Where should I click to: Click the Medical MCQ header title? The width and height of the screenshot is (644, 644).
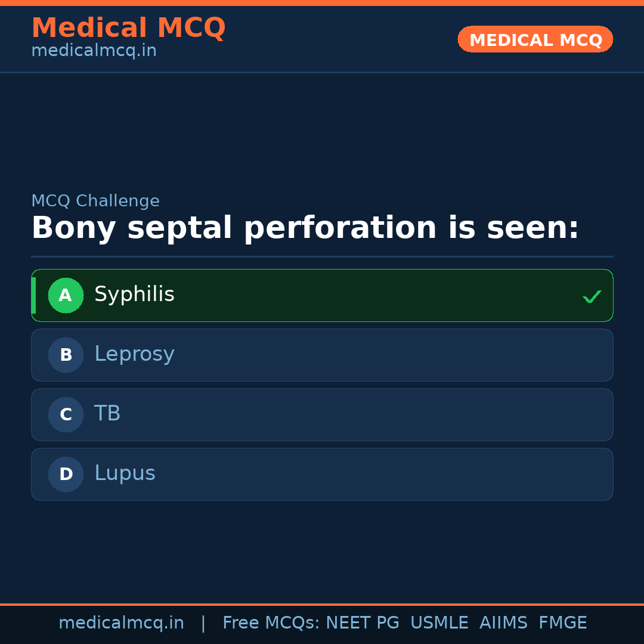[128, 28]
